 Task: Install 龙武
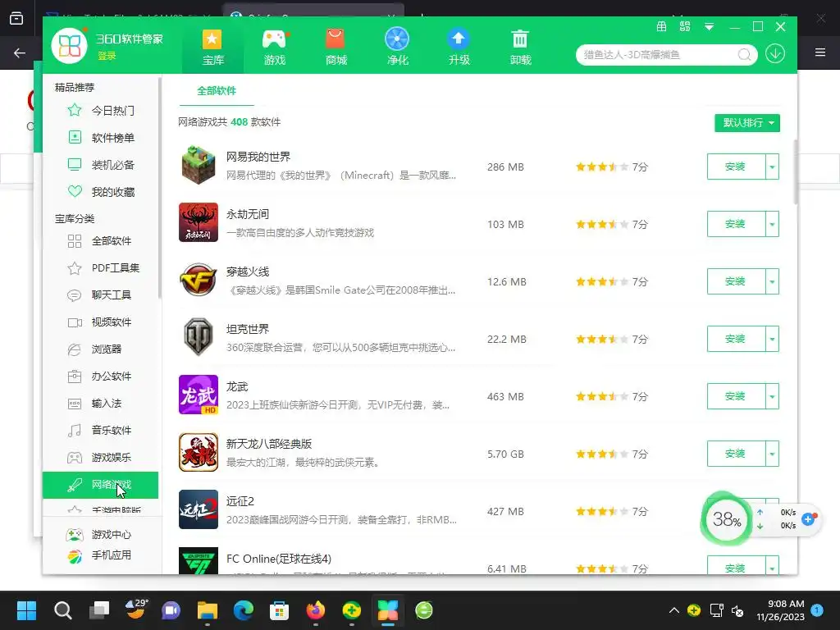tap(736, 396)
